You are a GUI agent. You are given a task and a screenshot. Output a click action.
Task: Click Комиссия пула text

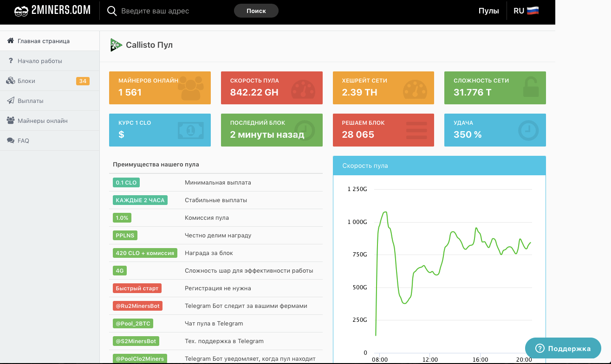207,218
